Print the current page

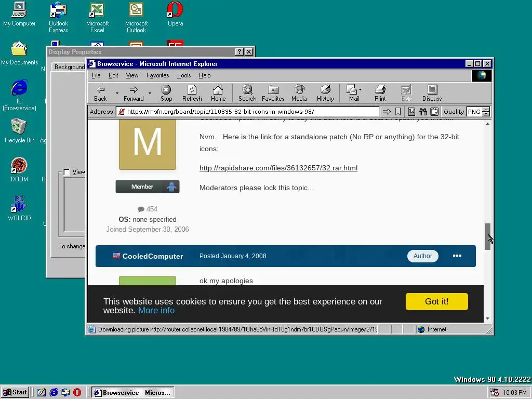coord(380,94)
